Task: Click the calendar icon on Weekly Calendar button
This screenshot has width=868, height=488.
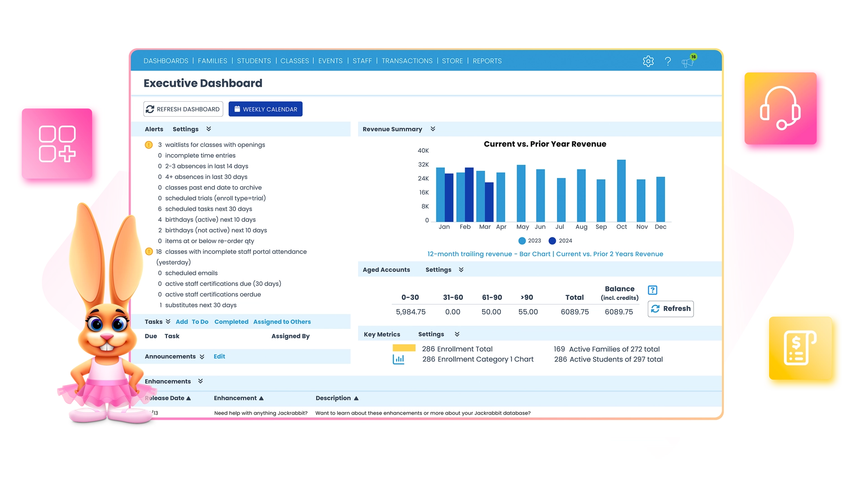Action: [x=237, y=108]
